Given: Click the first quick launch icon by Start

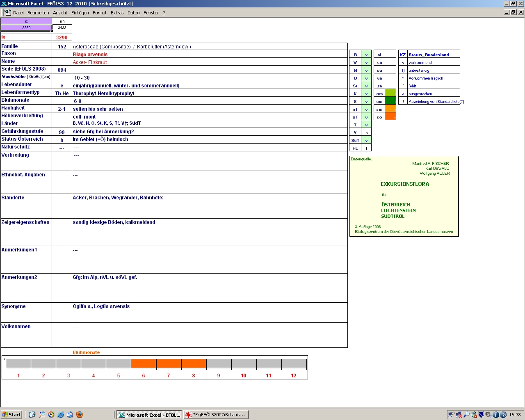Looking at the screenshot, I should (x=32, y=415).
